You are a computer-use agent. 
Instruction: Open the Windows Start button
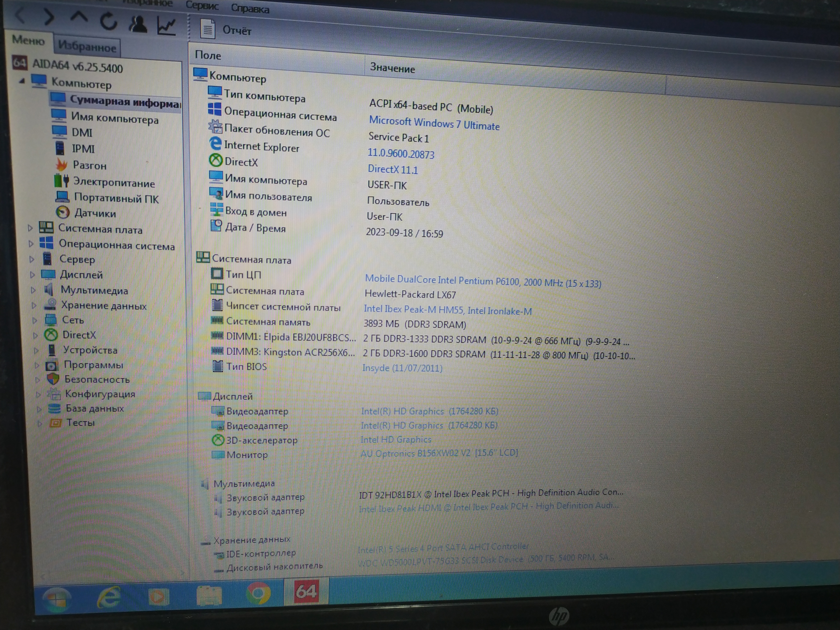pos(57,599)
